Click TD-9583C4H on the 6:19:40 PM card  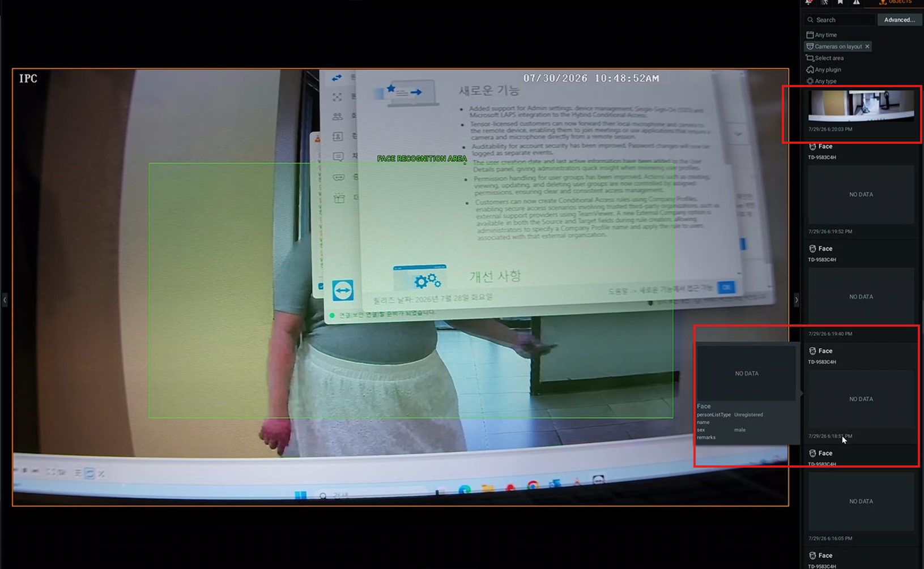(x=822, y=260)
